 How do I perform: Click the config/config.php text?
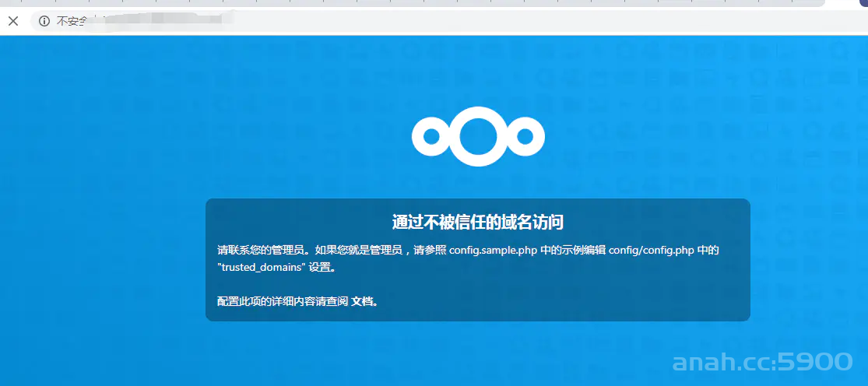pyautogui.click(x=651, y=250)
